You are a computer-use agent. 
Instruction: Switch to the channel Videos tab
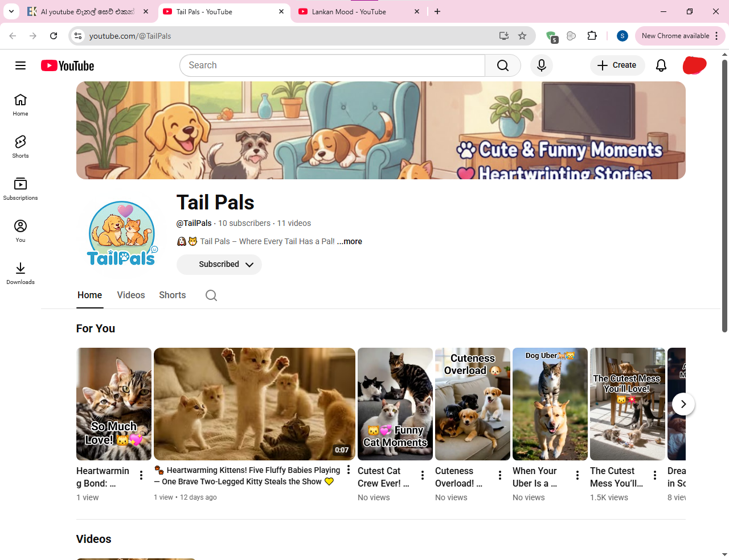(x=131, y=295)
